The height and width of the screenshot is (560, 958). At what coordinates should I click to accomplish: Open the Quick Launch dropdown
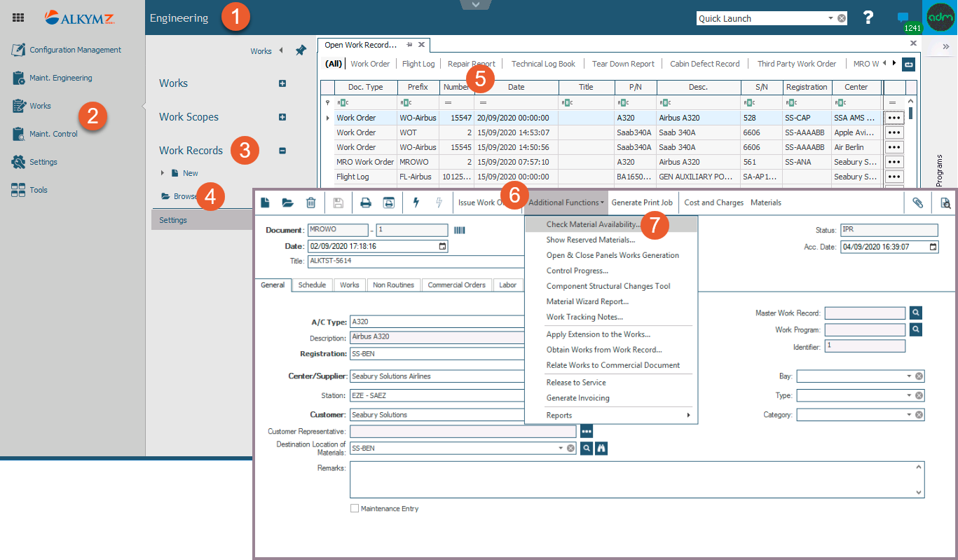click(x=830, y=18)
